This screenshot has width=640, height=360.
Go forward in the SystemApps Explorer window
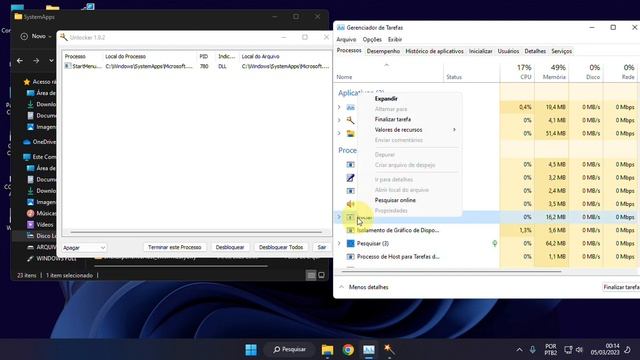point(36,60)
